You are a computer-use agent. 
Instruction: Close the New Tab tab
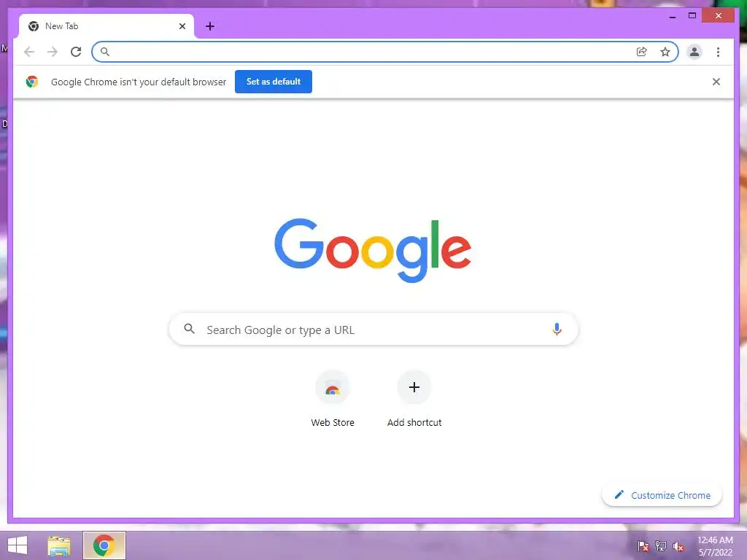point(182,26)
